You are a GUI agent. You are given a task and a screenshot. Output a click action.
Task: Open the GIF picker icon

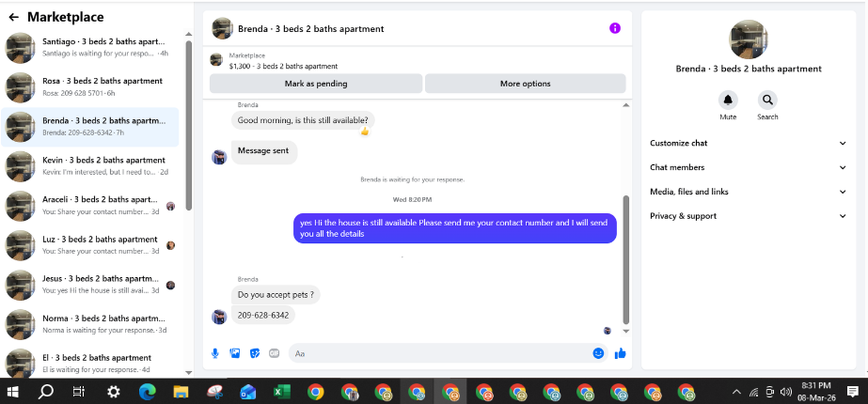[274, 353]
